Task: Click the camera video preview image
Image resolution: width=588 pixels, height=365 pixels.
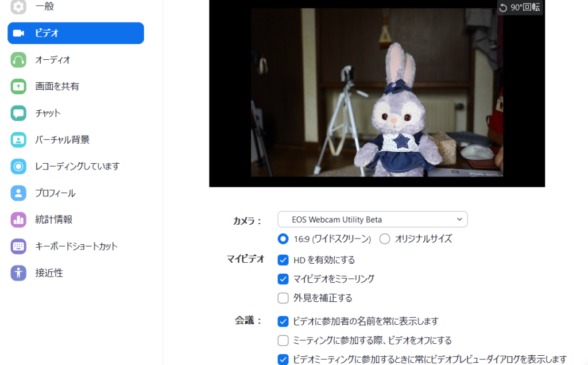Action: [377, 93]
